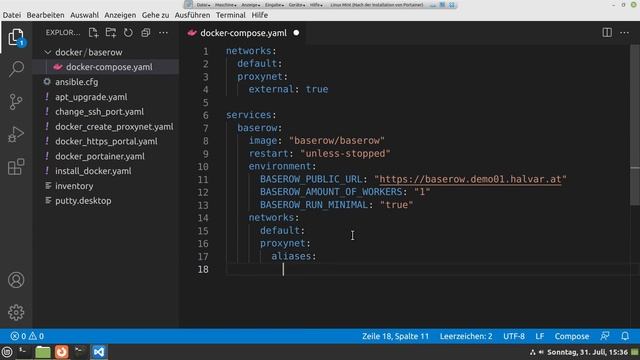Viewport: 640px width, 360px height.
Task: Open the Ausführen menu
Action: pyautogui.click(x=192, y=15)
